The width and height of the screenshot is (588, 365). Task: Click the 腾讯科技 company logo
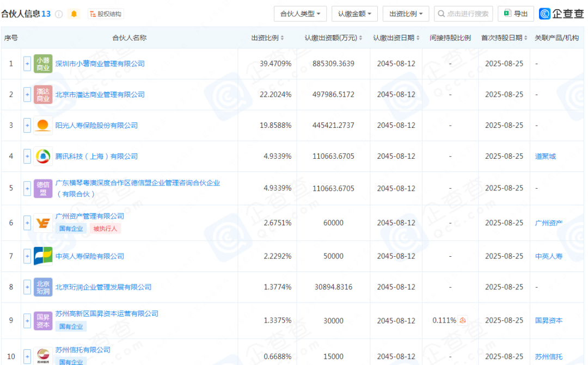coord(43,156)
